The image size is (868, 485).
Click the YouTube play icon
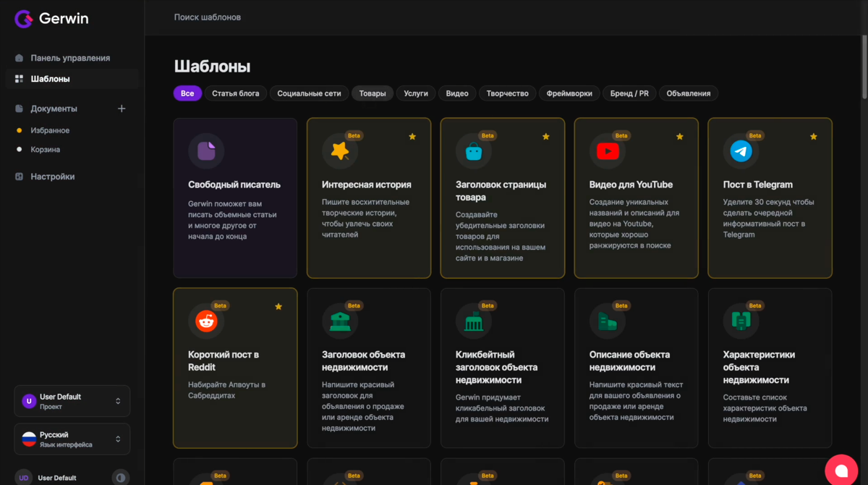[608, 151]
